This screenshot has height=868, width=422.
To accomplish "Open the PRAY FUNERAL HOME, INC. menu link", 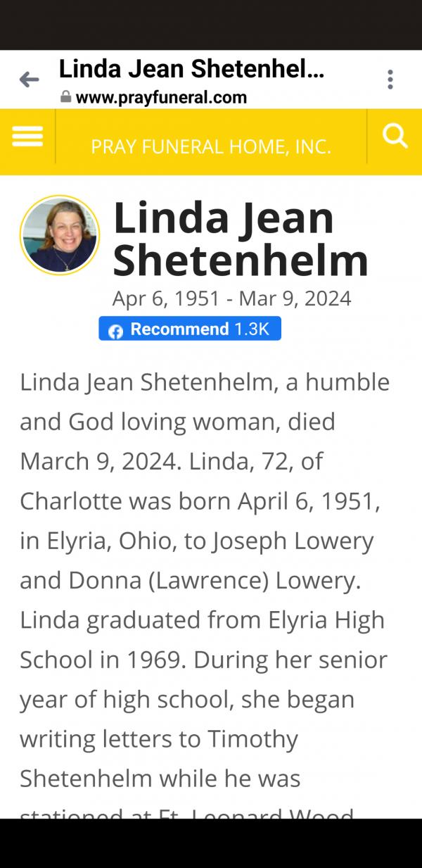I will pyautogui.click(x=211, y=146).
